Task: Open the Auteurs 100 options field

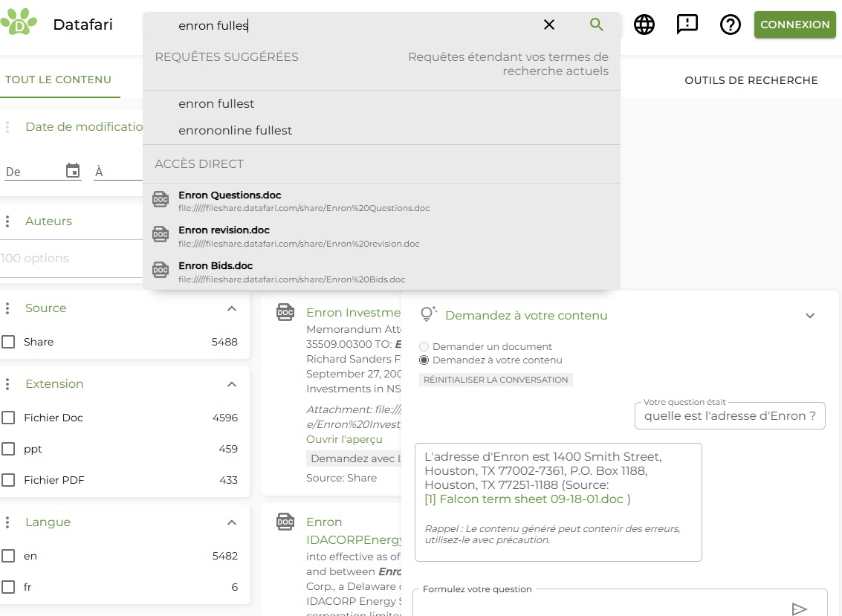Action: pos(71,259)
